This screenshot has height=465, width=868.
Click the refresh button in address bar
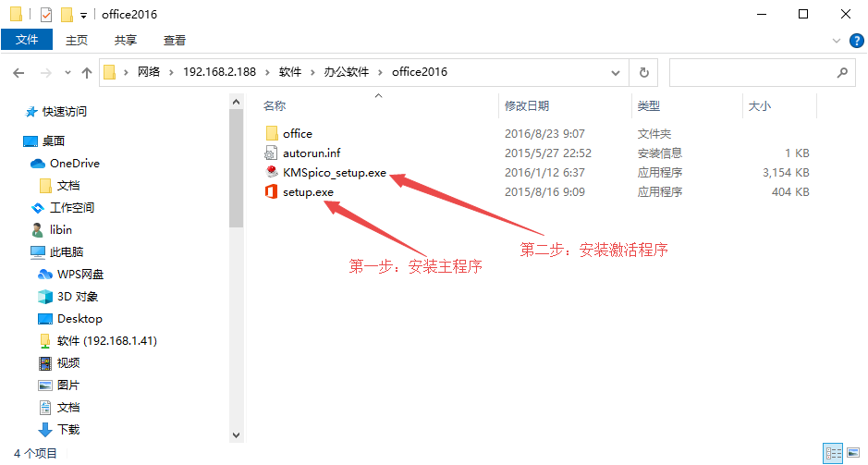click(x=643, y=72)
